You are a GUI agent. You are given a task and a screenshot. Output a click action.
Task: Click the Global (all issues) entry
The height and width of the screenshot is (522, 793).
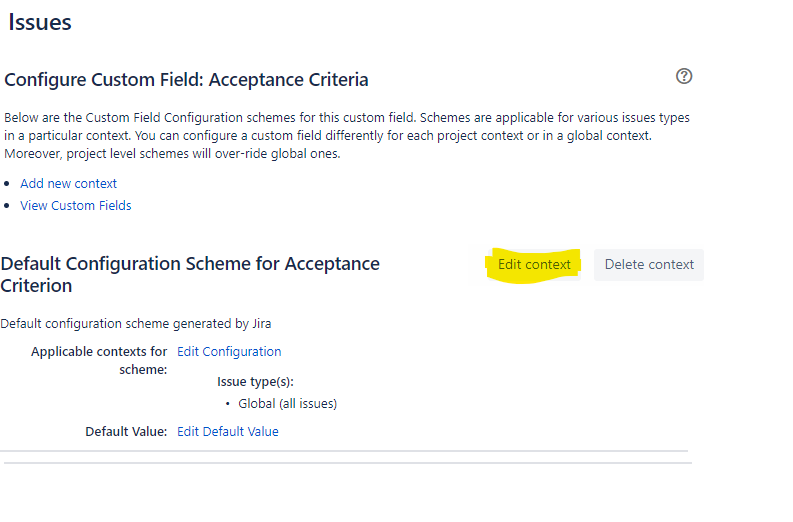287,404
